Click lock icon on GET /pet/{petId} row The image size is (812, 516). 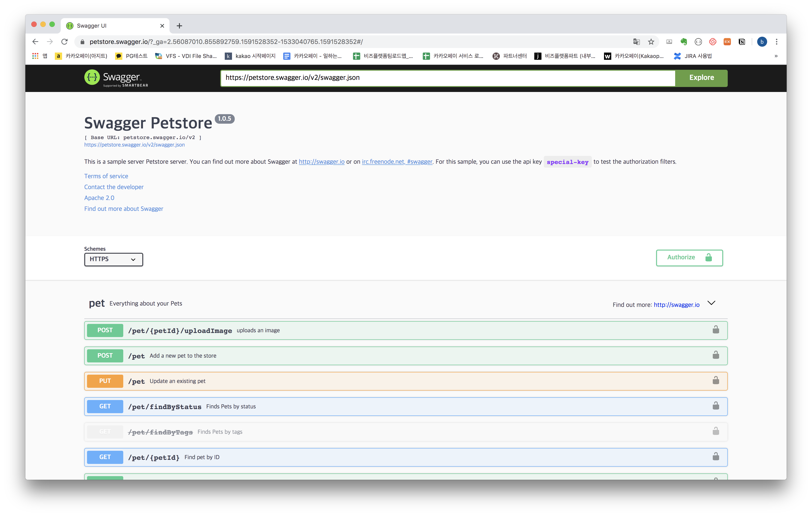[715, 457]
